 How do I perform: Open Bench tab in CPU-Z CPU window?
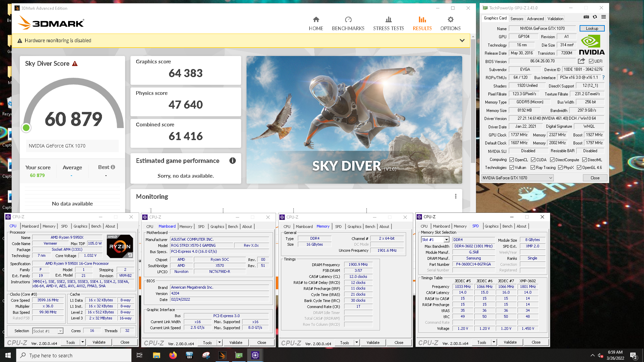(96, 226)
